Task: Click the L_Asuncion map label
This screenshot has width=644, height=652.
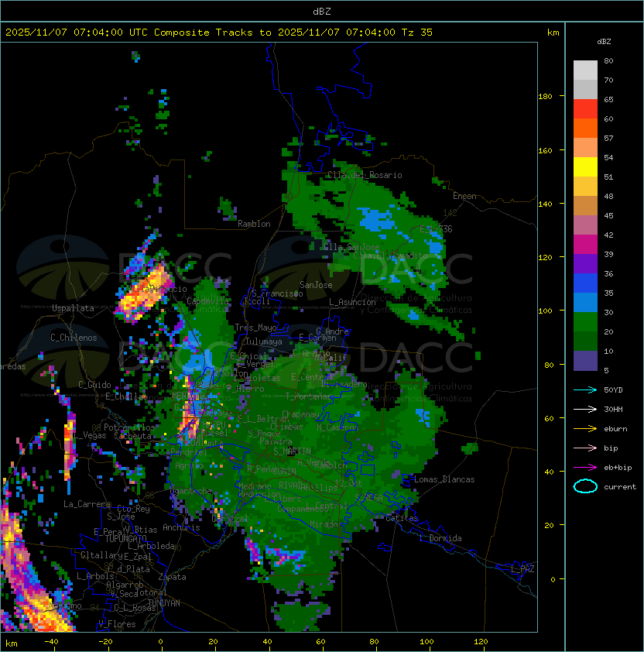Action: 352,302
